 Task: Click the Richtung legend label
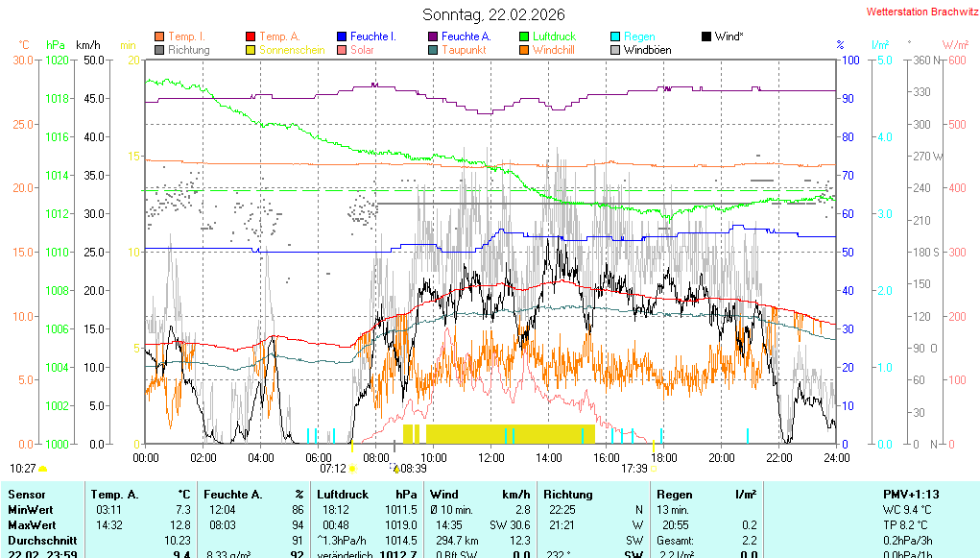coord(188,50)
